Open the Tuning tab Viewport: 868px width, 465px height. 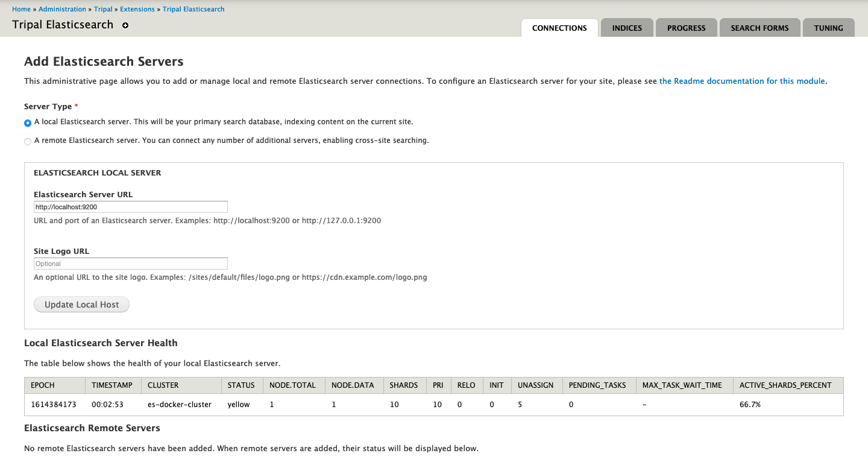tap(828, 28)
